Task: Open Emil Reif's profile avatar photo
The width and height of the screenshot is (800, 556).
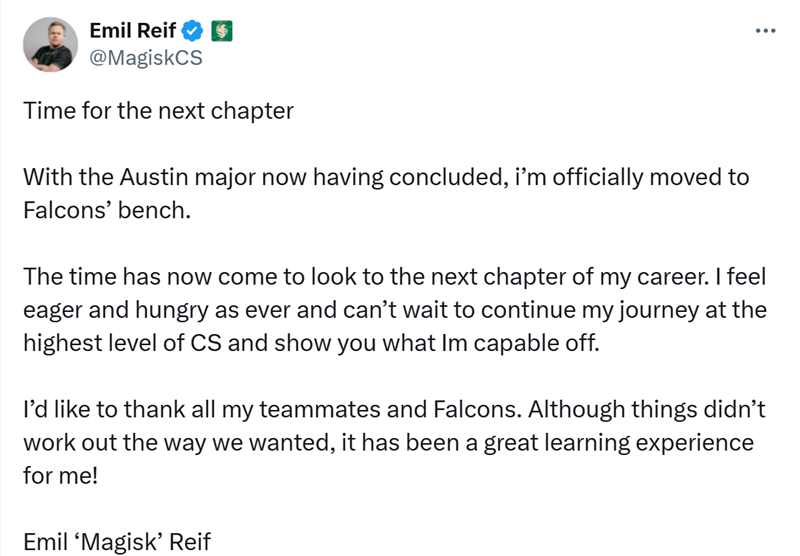Action: (x=51, y=44)
